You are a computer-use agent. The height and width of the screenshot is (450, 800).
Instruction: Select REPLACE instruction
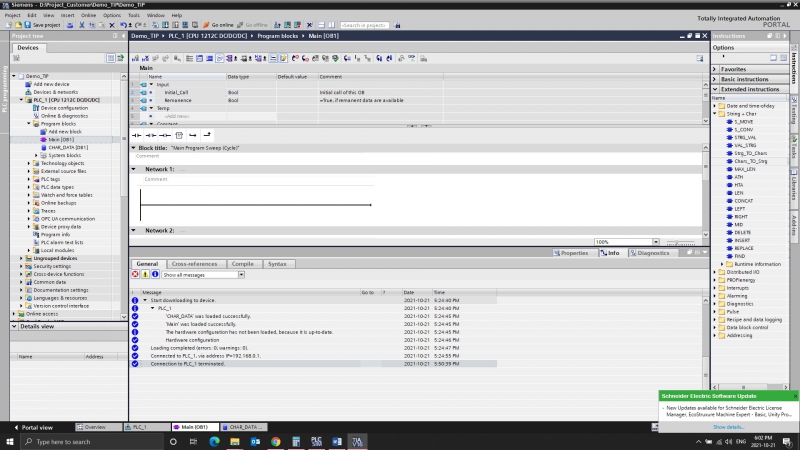[x=743, y=248]
